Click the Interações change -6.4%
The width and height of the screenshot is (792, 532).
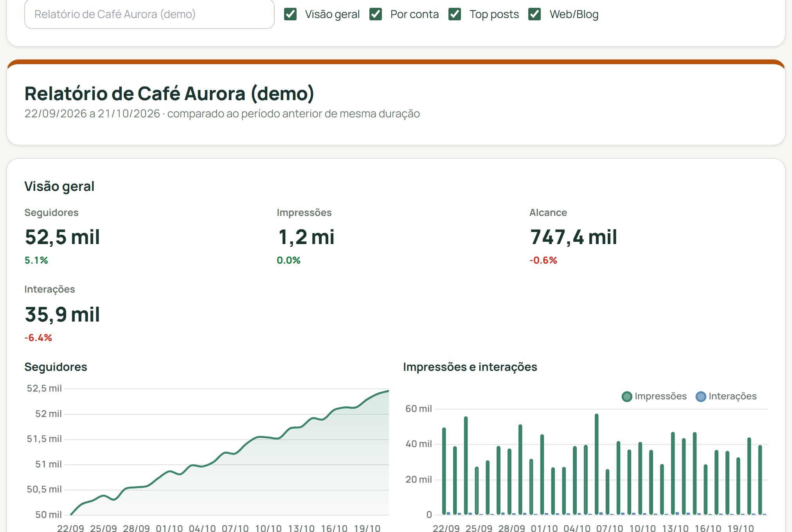pos(38,338)
